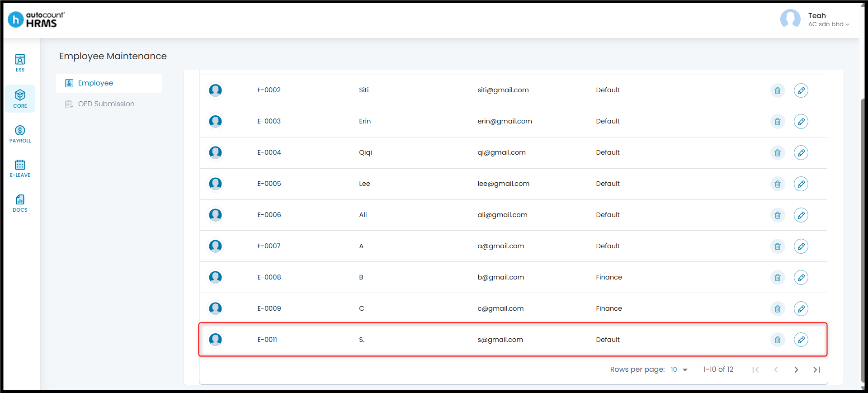This screenshot has height=393, width=868.
Task: Delete employee E-0003 Erin
Action: tap(778, 122)
